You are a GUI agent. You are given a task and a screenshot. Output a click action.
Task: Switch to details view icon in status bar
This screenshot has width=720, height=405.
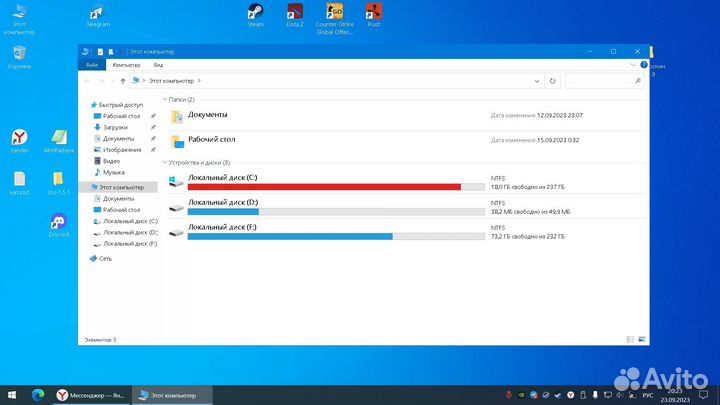(x=630, y=339)
